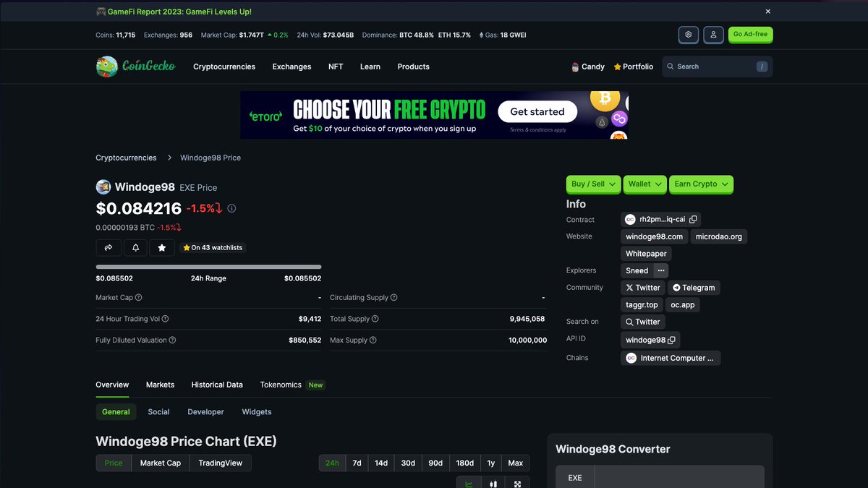
Task: Open windoge98.com website link
Action: (x=654, y=236)
